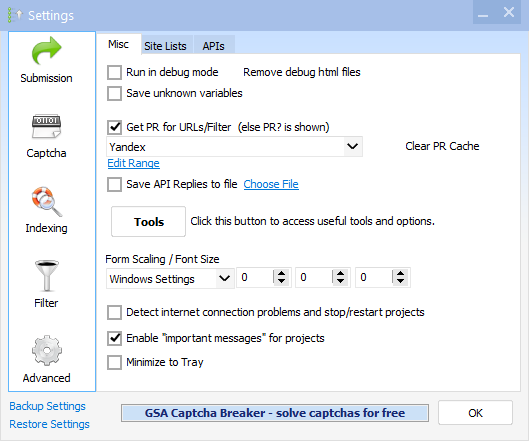Open the Windows Settings scaling dropdown
The width and height of the screenshot is (529, 441).
pyautogui.click(x=224, y=278)
